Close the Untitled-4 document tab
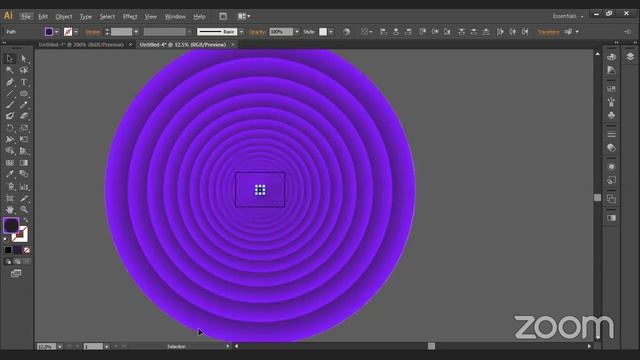This screenshot has height=360, width=640. [x=233, y=45]
